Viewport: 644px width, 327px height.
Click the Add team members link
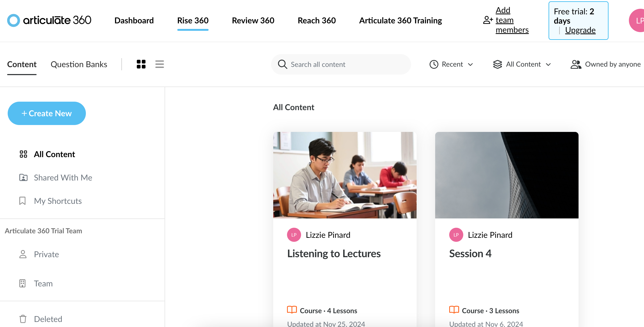click(511, 20)
